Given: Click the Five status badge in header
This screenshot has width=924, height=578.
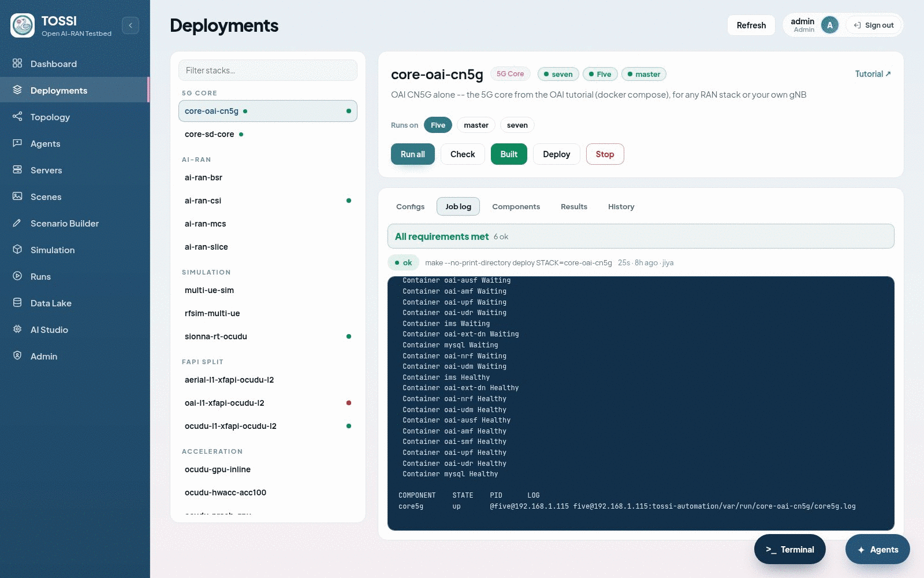Looking at the screenshot, I should 600,74.
